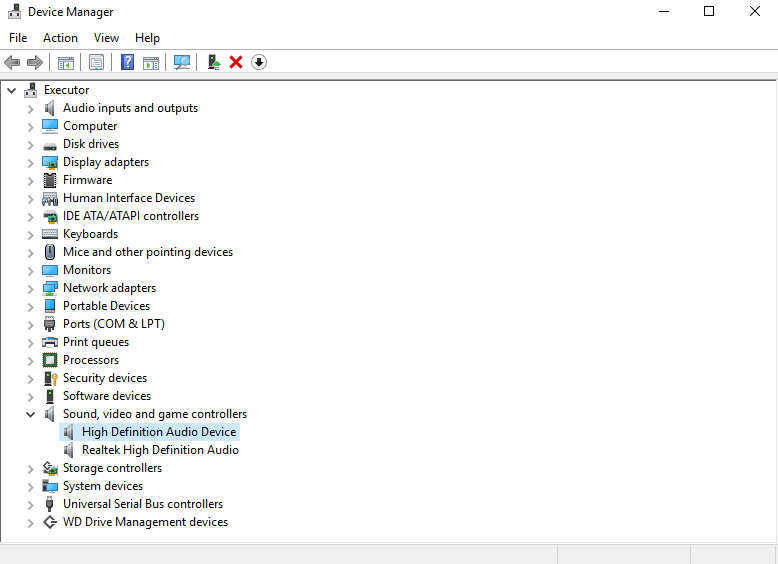This screenshot has width=778, height=564.
Task: Click the Print queues printer icon
Action: click(x=50, y=342)
